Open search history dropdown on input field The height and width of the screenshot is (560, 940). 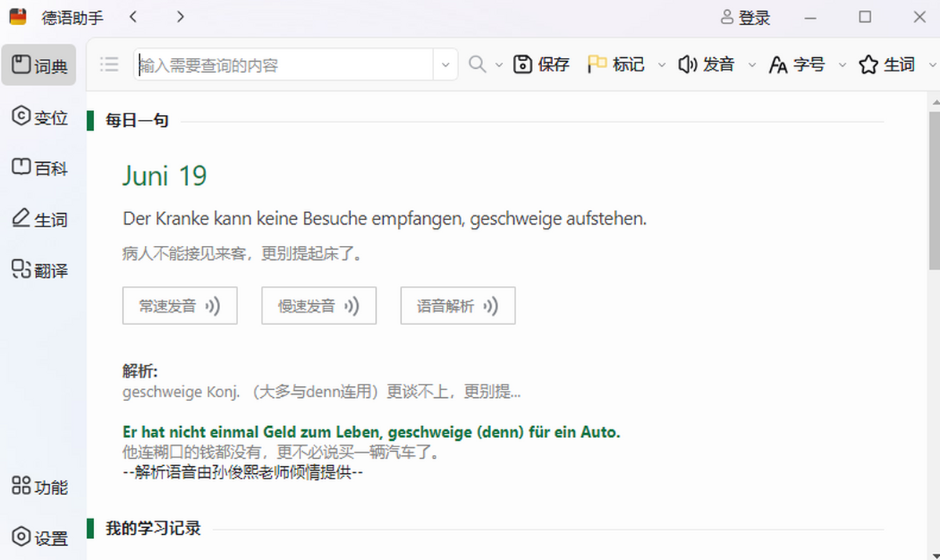coord(445,65)
